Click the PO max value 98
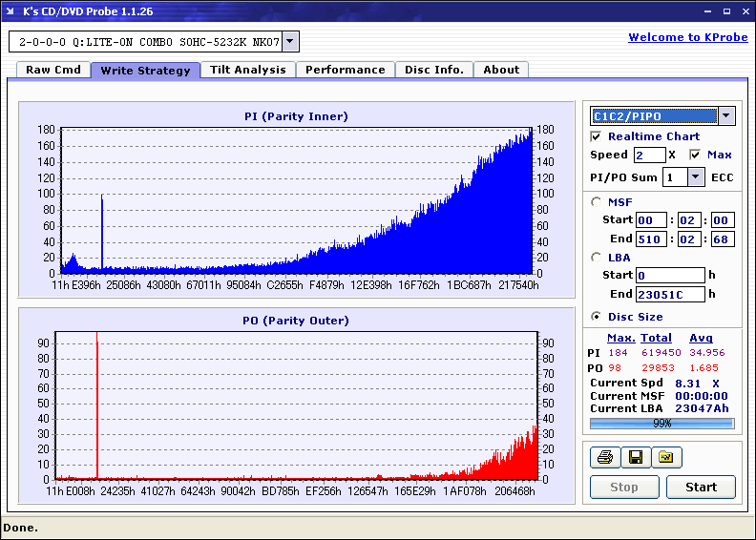The image size is (756, 540). (x=615, y=368)
